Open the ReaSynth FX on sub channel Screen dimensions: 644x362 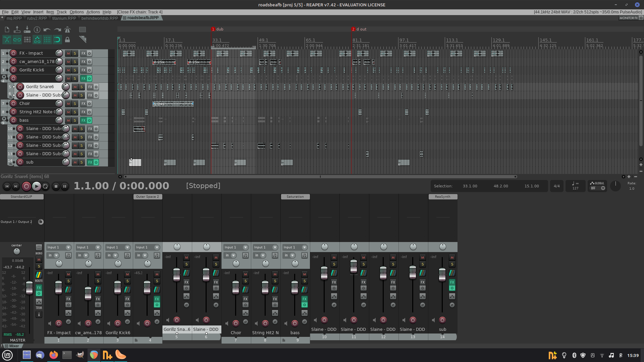(443, 197)
